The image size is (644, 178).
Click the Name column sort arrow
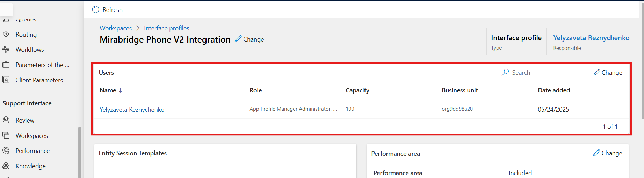(120, 90)
